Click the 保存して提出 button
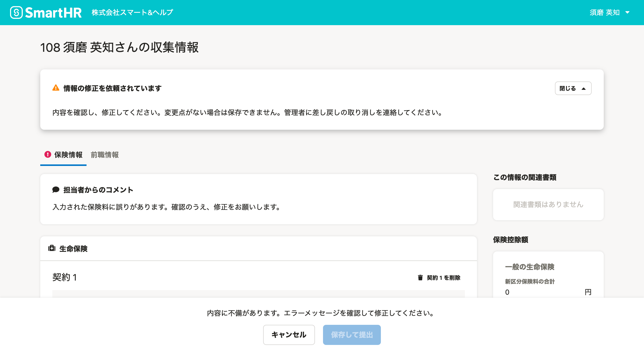Screen dimensions: 644x357 point(352,335)
